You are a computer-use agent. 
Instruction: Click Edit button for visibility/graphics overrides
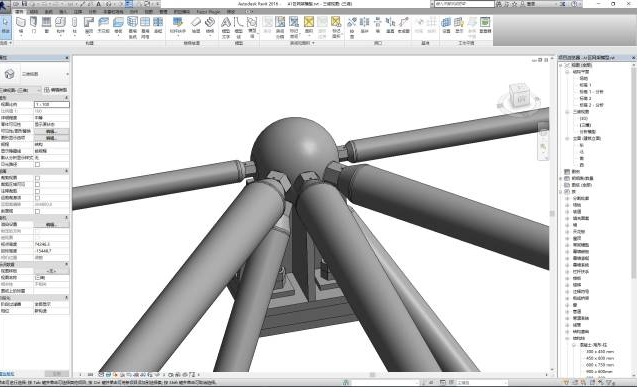pos(51,131)
